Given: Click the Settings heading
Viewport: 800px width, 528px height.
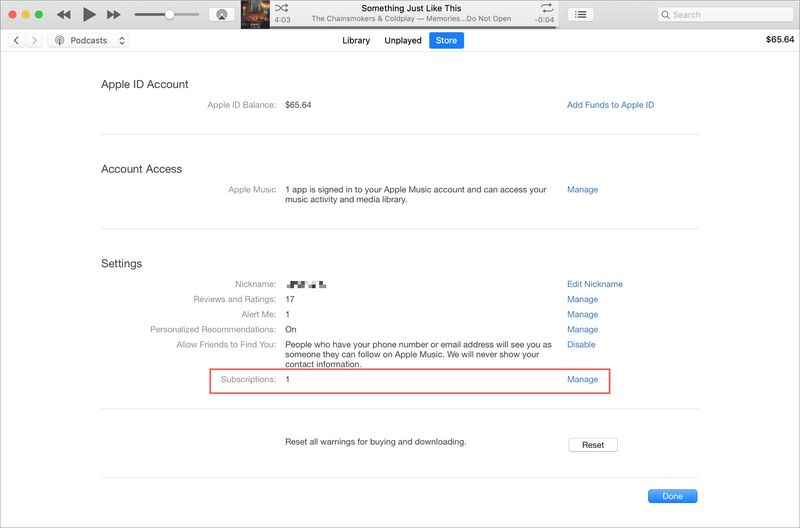Looking at the screenshot, I should (x=121, y=263).
